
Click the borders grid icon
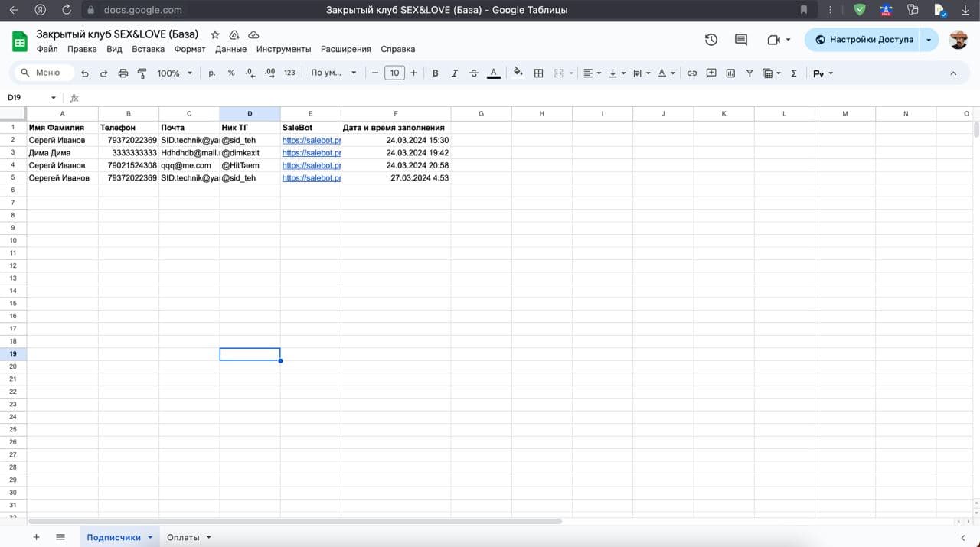coord(538,73)
